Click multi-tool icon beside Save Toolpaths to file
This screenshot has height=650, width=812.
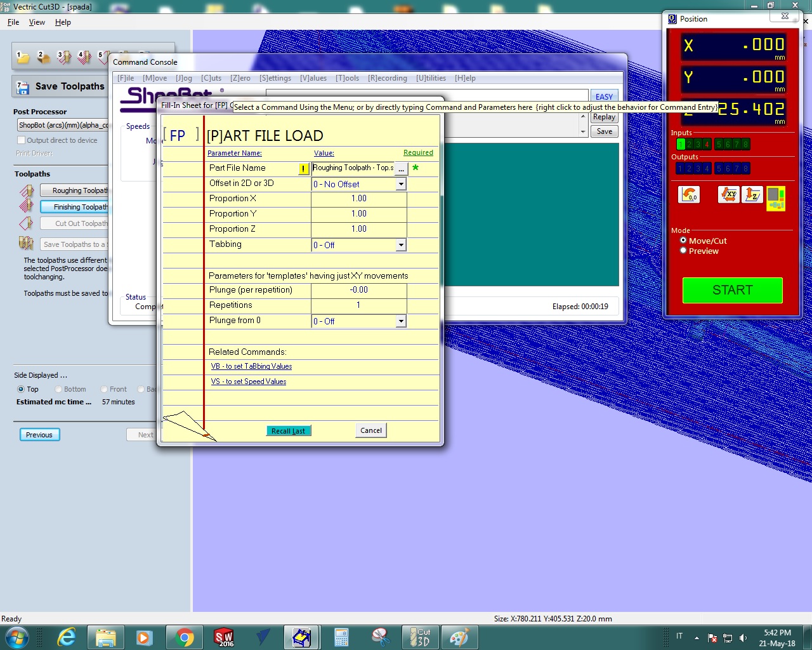click(x=27, y=243)
